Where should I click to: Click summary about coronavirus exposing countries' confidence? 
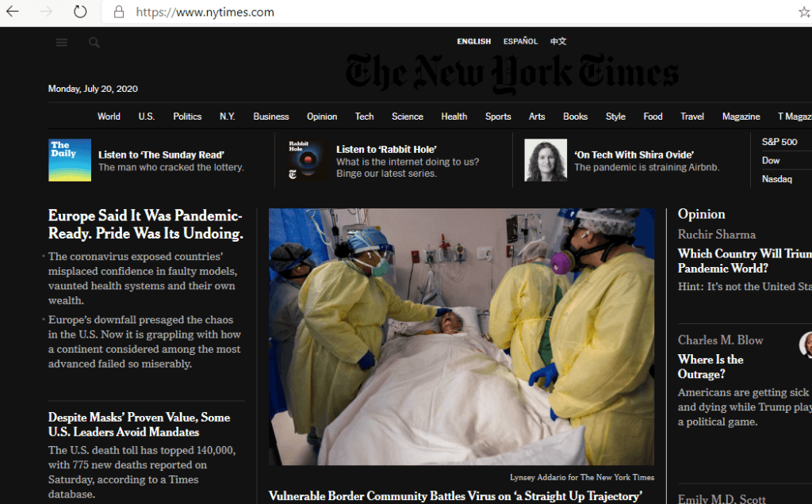(143, 278)
